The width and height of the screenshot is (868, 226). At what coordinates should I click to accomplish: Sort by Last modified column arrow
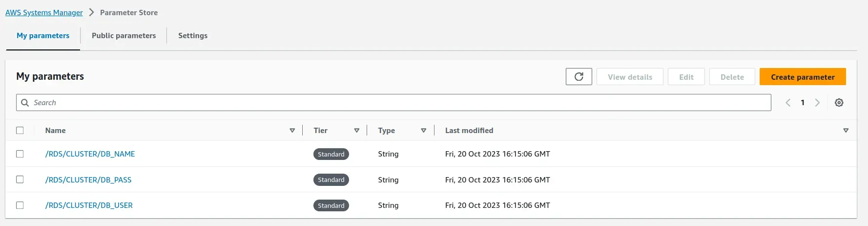click(846, 131)
